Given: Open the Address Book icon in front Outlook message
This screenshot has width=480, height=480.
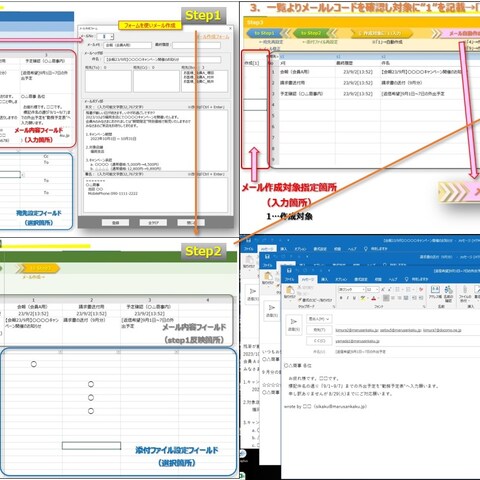Looking at the screenshot, I should tap(435, 292).
